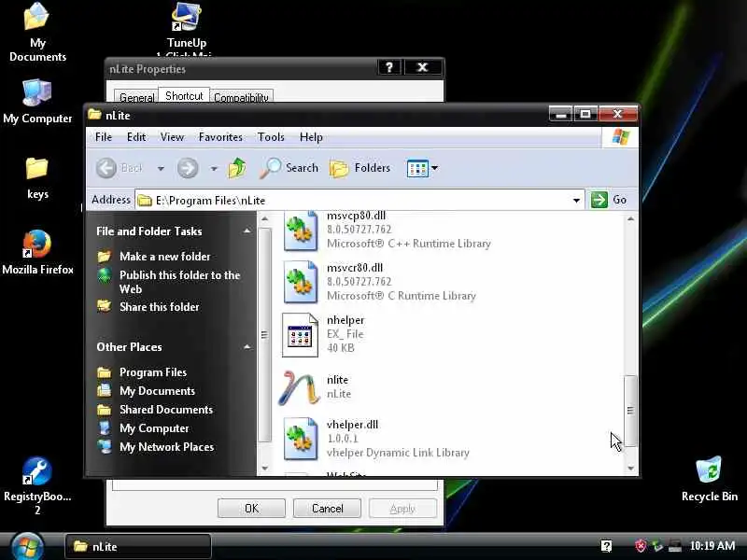
Task: Click the red security shield tray icon
Action: (x=641, y=546)
